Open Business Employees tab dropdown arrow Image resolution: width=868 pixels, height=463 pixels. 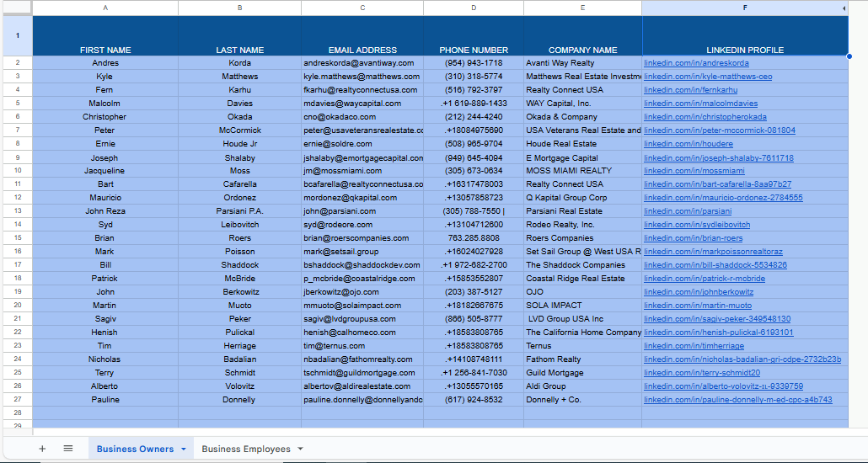pyautogui.click(x=301, y=450)
